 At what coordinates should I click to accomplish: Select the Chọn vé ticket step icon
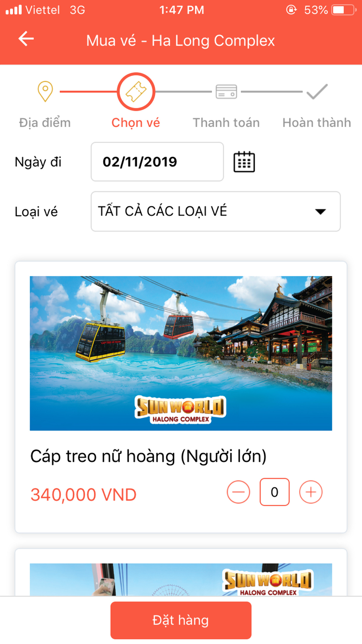(x=136, y=92)
